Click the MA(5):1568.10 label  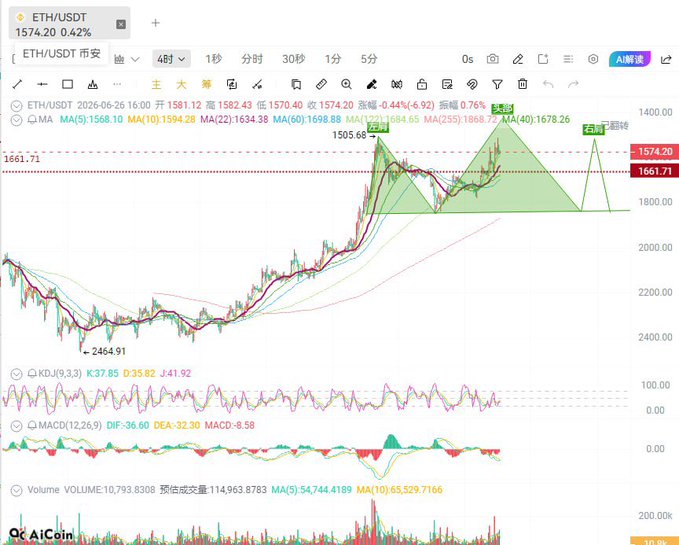91,119
